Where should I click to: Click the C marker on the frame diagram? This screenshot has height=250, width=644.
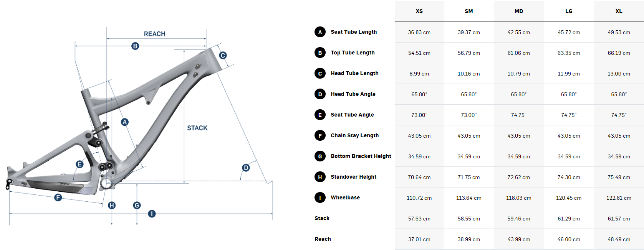click(223, 55)
